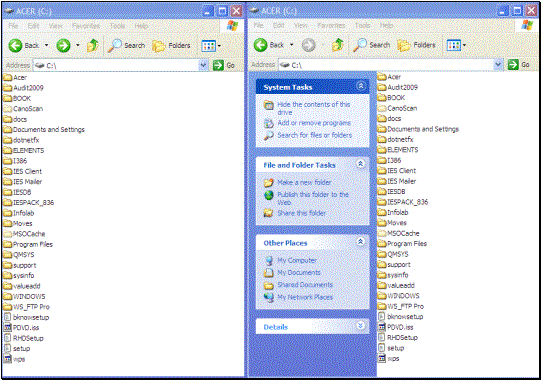Open Back history dropdown in left window
The height and width of the screenshot is (380, 541).
click(x=47, y=46)
